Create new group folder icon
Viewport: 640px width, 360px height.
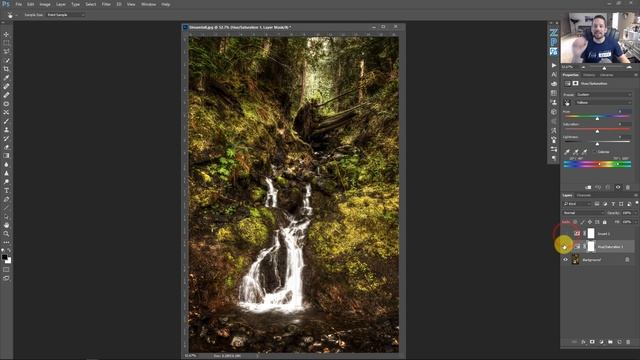610,342
